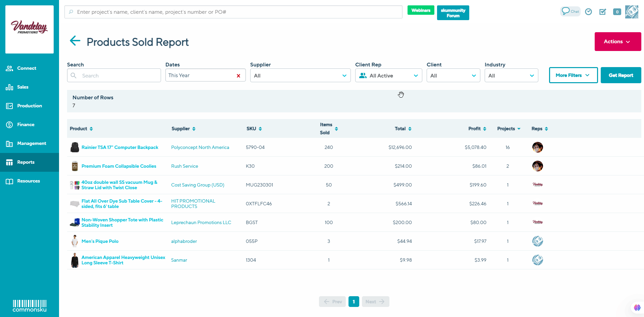Open the Chat icon in header
Viewport: 644px width, 317px height.
click(x=570, y=11)
